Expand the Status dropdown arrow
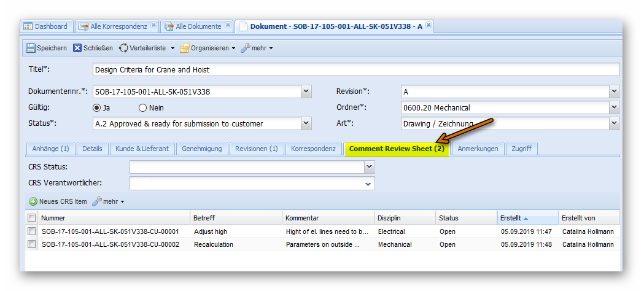The width and height of the screenshot is (644, 291). (306, 123)
